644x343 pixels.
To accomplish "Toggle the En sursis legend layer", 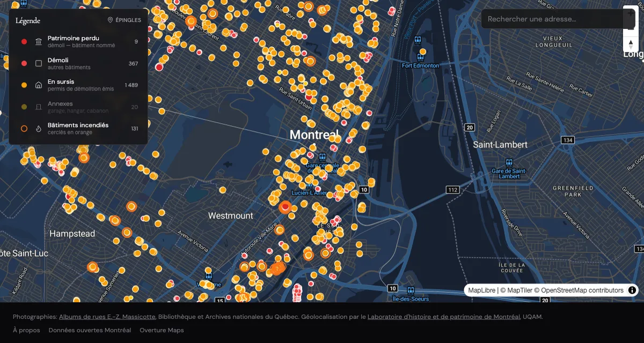I will click(x=78, y=85).
